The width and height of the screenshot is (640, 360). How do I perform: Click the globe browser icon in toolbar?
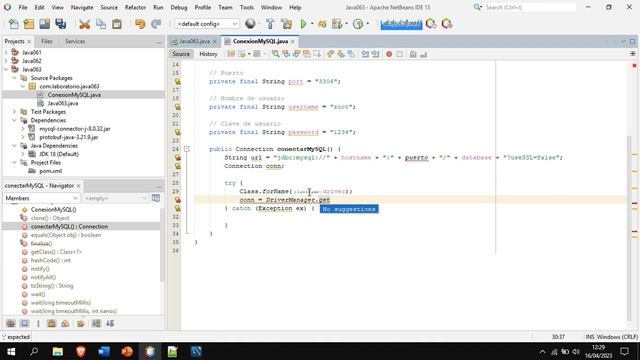251,24
